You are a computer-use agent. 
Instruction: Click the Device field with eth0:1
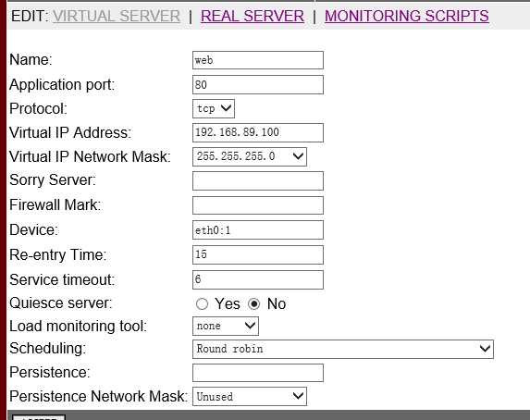(258, 230)
